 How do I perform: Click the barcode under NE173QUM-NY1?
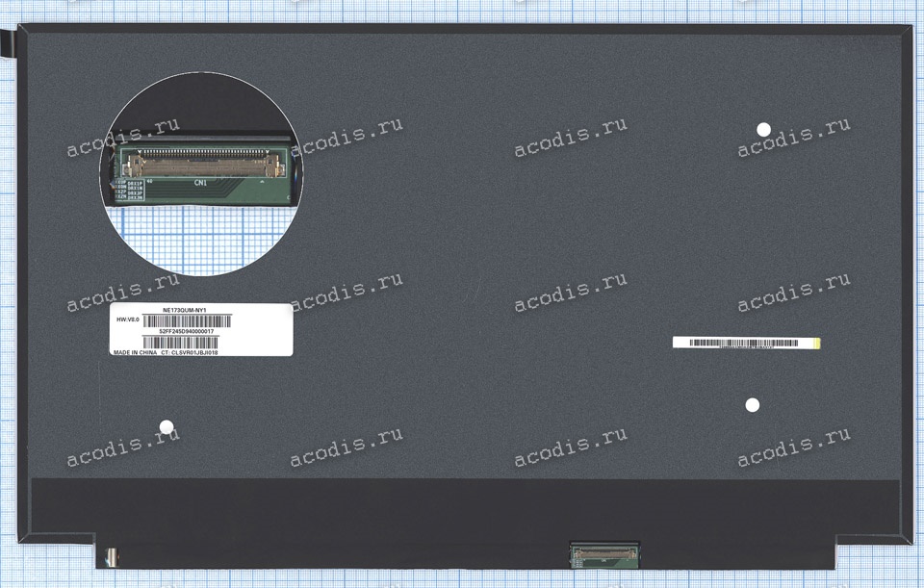[187, 321]
